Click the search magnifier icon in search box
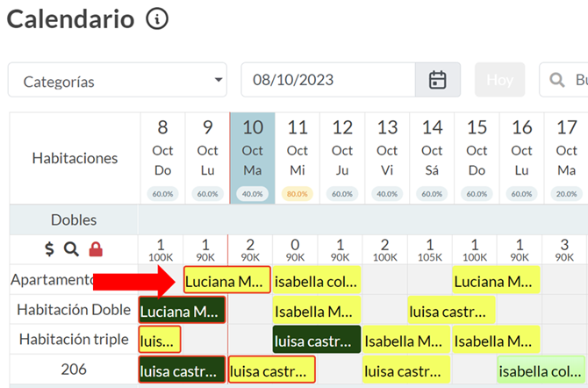This screenshot has height=388, width=588. tap(556, 81)
